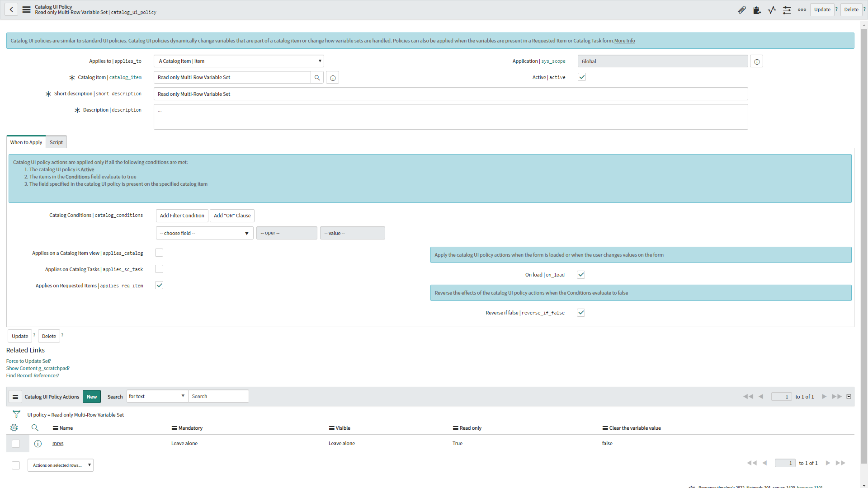
Task: Open the Force to Update Set link
Action: point(28,361)
